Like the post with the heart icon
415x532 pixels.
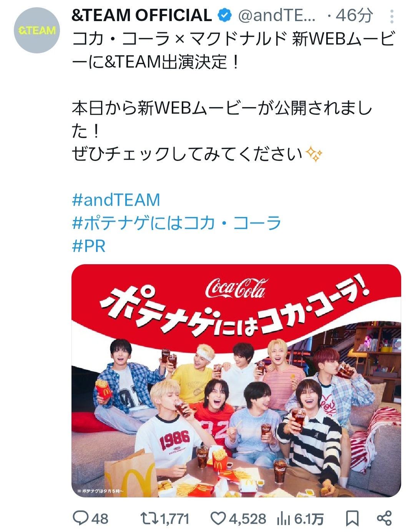point(218,519)
